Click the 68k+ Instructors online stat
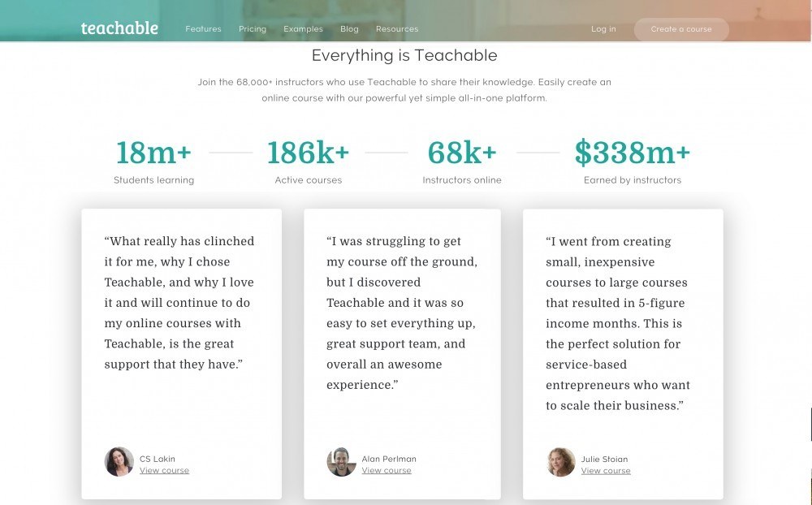This screenshot has width=812, height=505. pos(462,161)
